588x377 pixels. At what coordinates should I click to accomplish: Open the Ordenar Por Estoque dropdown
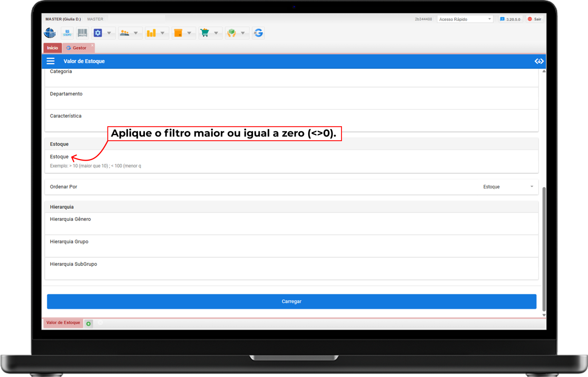click(x=507, y=187)
